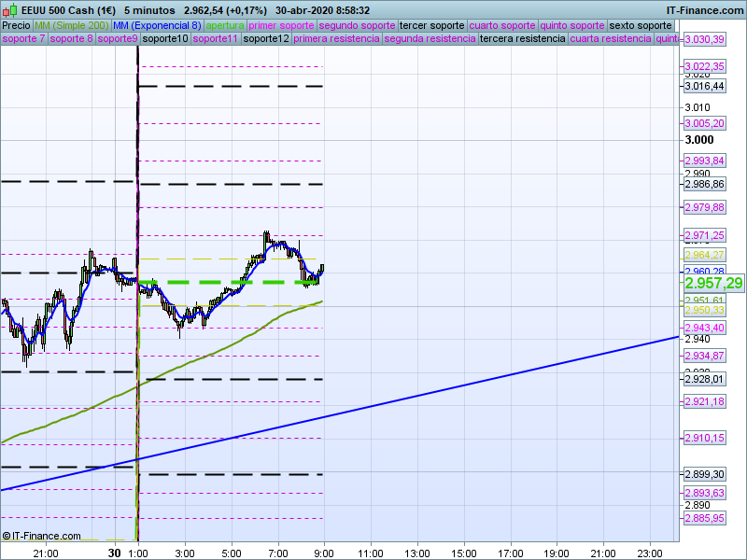Click the IT-Finance.com link at top right
747x560 pixels.
point(704,9)
